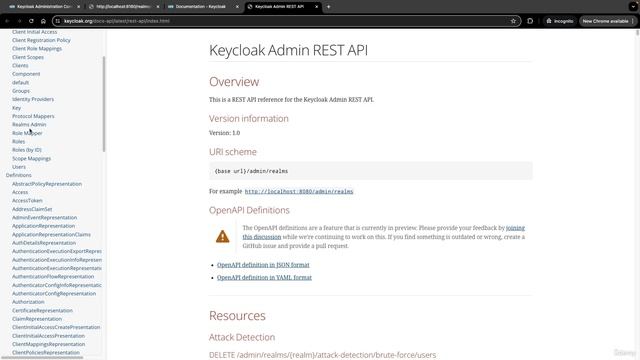This screenshot has height=360, width=640.
Task: Go to Protocol Mappers in sidebar
Action: coord(33,116)
